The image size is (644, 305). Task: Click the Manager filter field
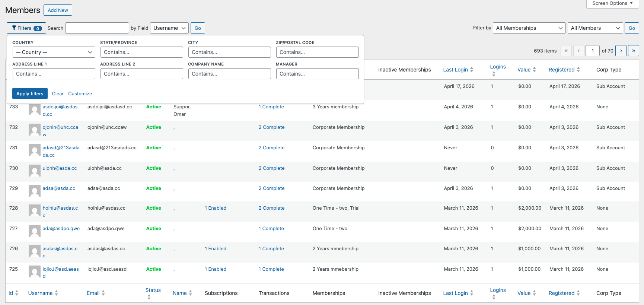[x=318, y=74]
